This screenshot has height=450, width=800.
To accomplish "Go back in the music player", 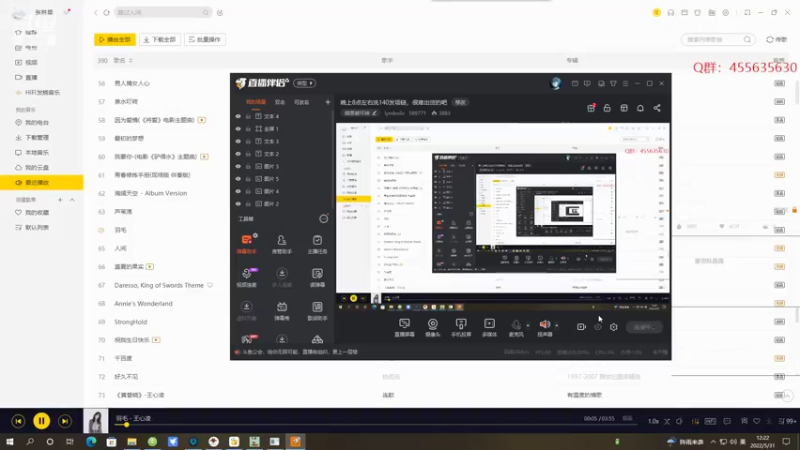I will [95, 13].
